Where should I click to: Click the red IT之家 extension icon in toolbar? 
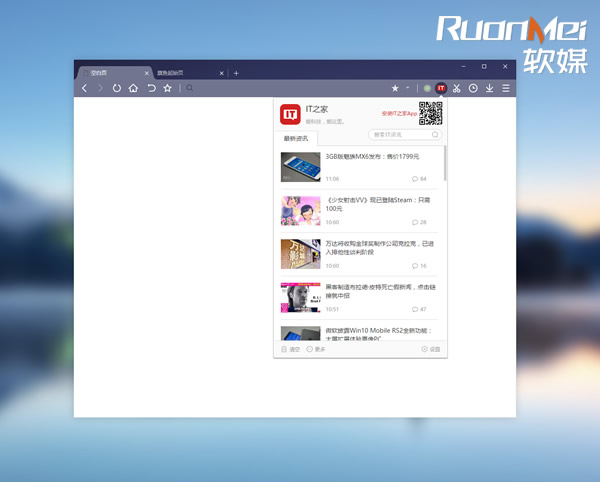click(x=441, y=88)
